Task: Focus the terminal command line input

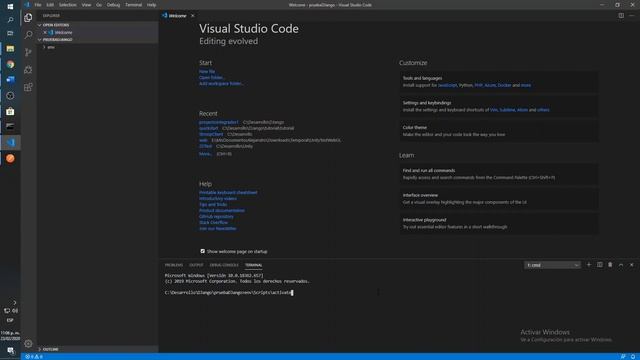Action: [x=229, y=293]
